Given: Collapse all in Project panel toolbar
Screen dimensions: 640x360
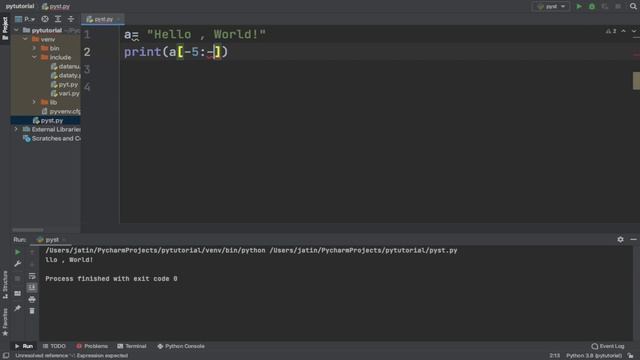Looking at the screenshot, I should click(71, 19).
